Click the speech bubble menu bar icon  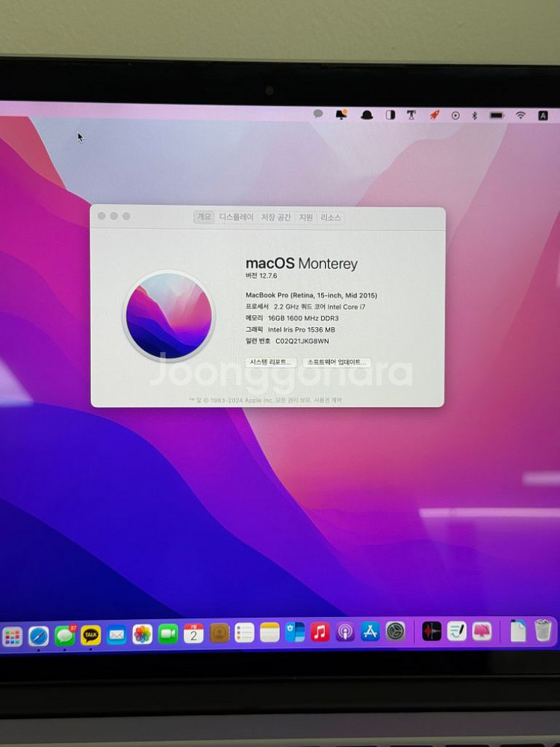318,114
